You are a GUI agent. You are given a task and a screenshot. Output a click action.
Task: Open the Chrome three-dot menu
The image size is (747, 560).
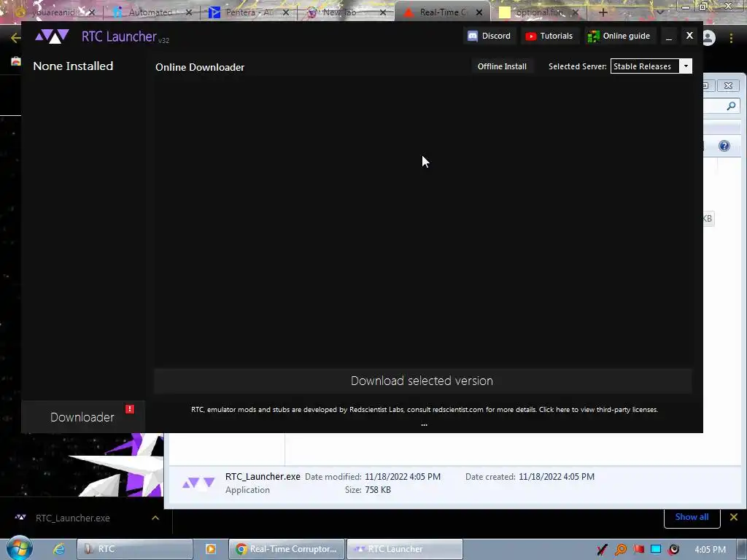pos(731,38)
